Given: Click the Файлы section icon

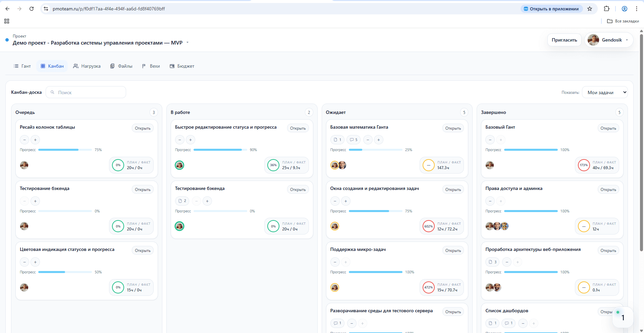Looking at the screenshot, I should (112, 66).
